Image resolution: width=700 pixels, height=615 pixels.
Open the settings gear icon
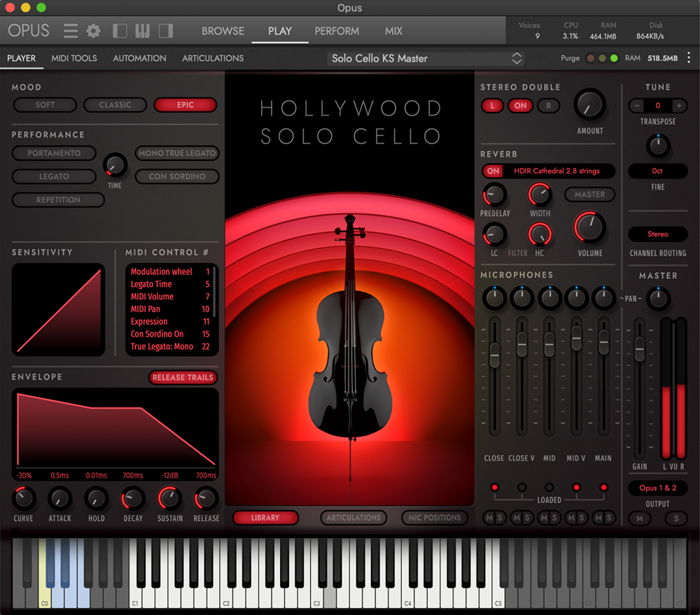pos(93,31)
